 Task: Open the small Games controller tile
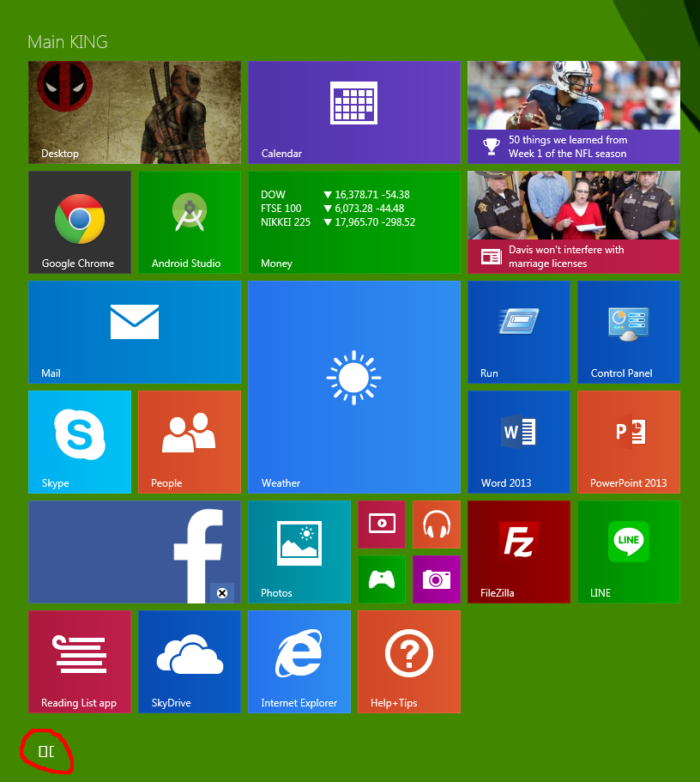click(382, 579)
